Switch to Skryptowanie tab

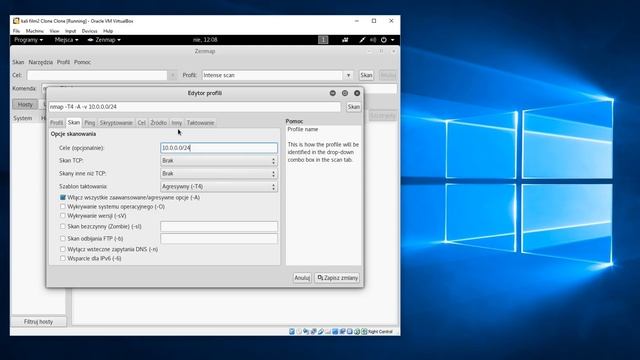pyautogui.click(x=116, y=122)
